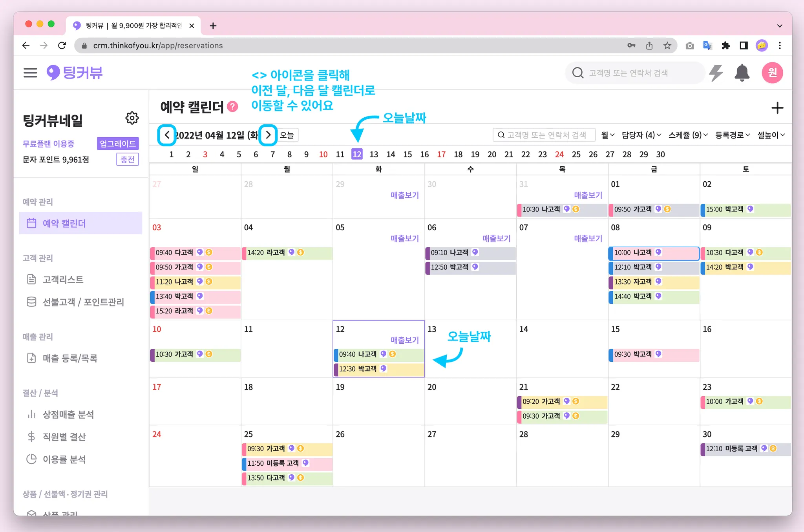Open 고객리스트 in the sidebar

point(63,279)
